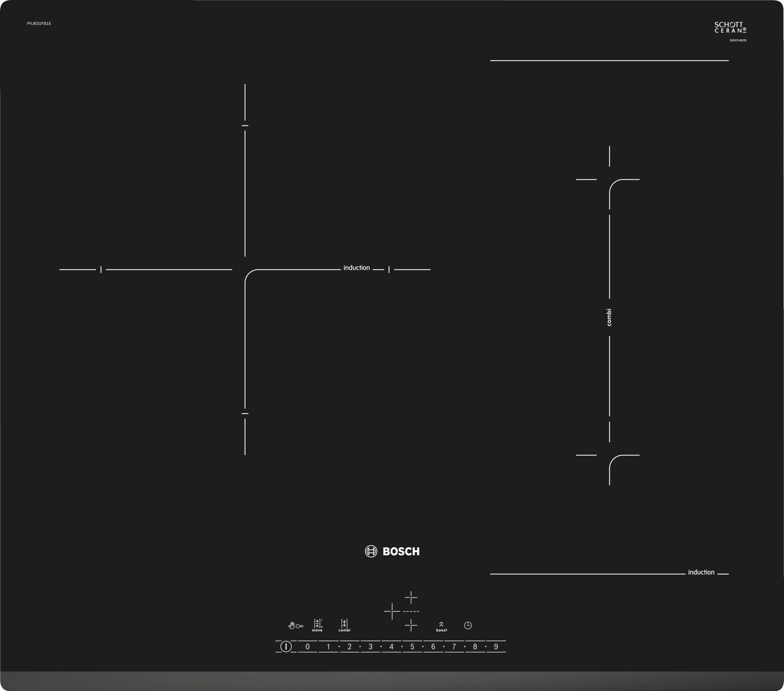
Task: Set maximum power level 9
Action: [496, 647]
